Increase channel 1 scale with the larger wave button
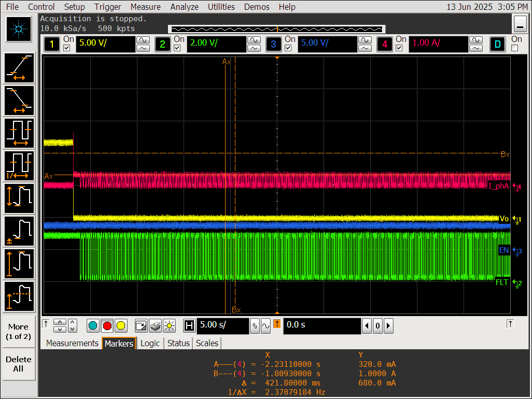The height and width of the screenshot is (399, 532). point(143,40)
